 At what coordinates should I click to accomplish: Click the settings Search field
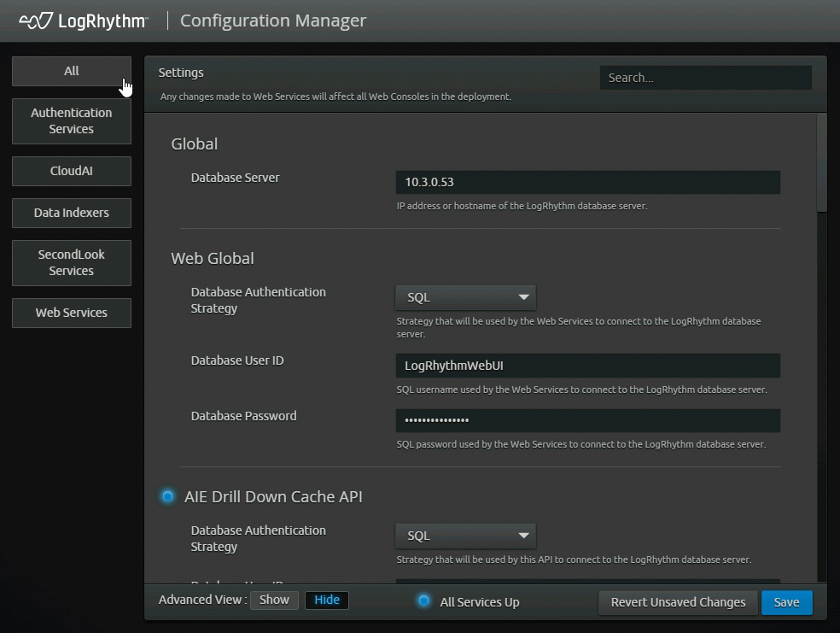click(705, 78)
